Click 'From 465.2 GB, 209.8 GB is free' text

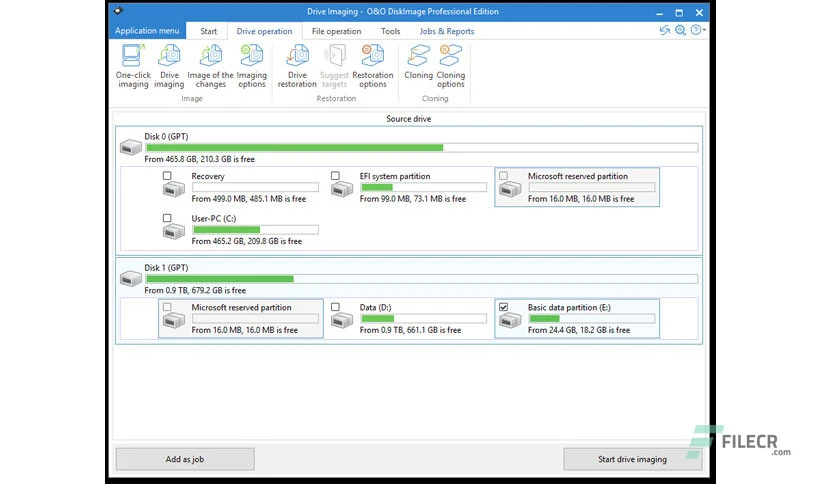(x=246, y=241)
